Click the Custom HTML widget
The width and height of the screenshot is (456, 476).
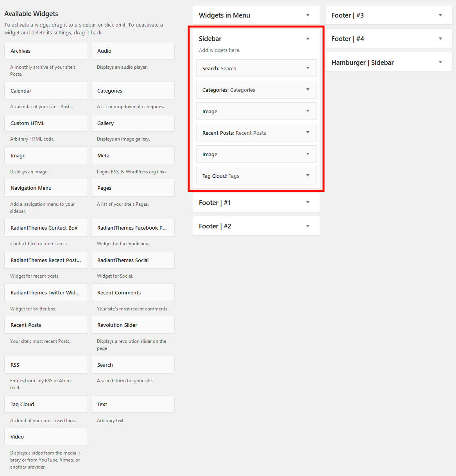46,123
